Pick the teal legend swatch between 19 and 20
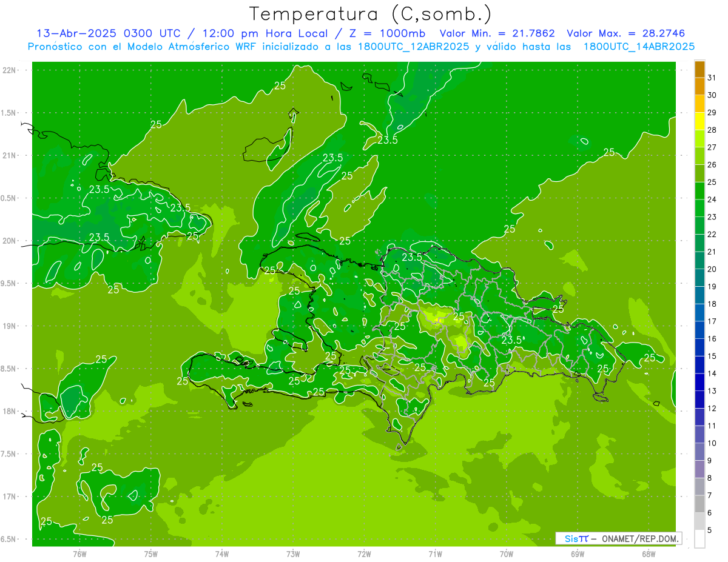 pos(699,278)
